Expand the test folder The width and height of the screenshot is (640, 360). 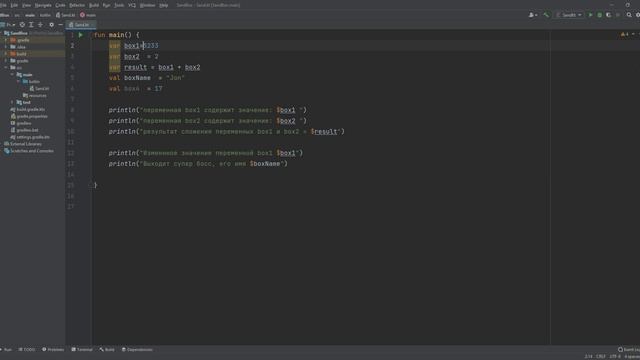coord(12,102)
